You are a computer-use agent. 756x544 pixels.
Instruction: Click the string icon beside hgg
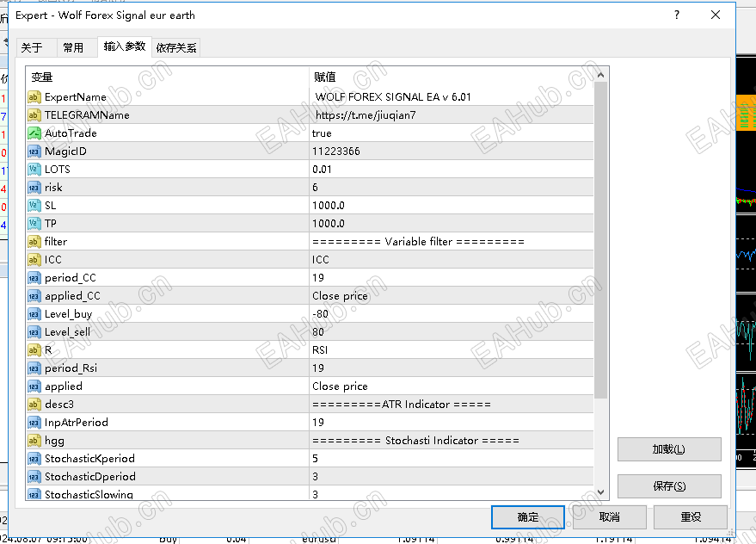click(34, 441)
